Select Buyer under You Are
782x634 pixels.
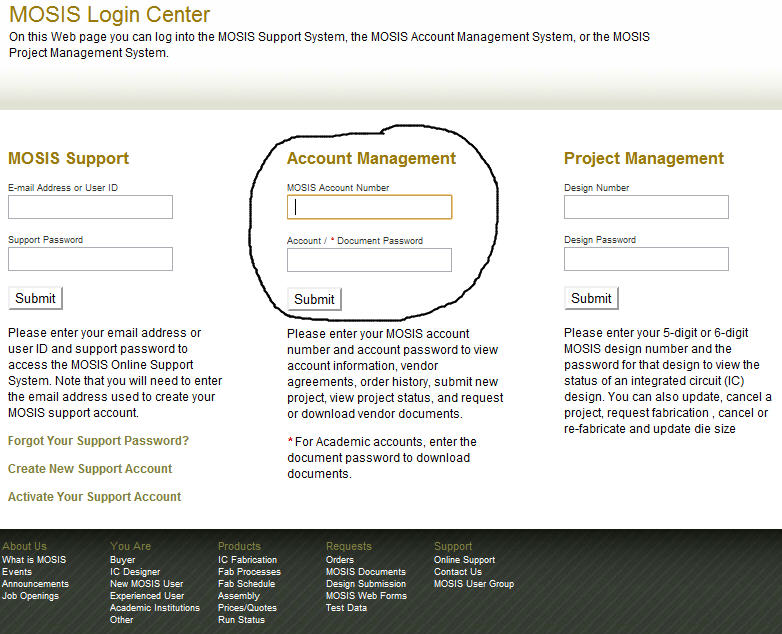[123, 560]
